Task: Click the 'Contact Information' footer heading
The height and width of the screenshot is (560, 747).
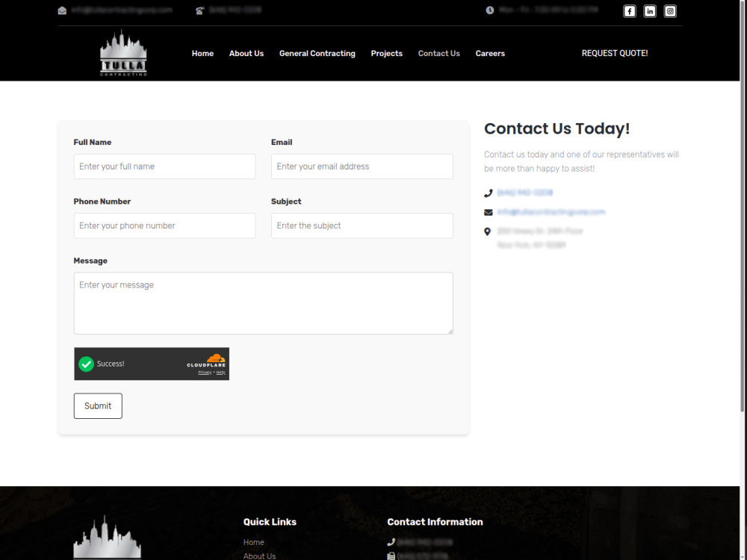Action: tap(435, 522)
